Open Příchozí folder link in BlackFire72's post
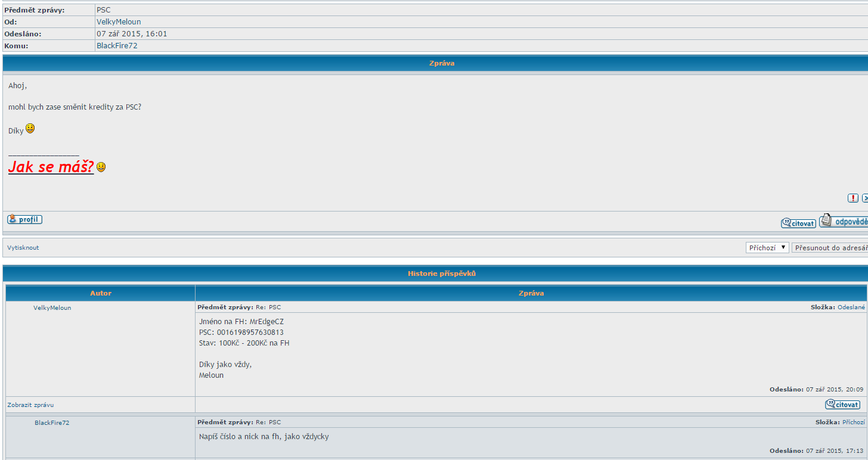 853,422
